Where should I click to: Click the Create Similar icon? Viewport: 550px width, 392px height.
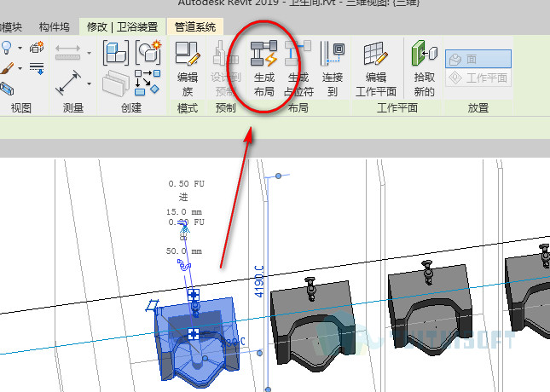(x=148, y=83)
